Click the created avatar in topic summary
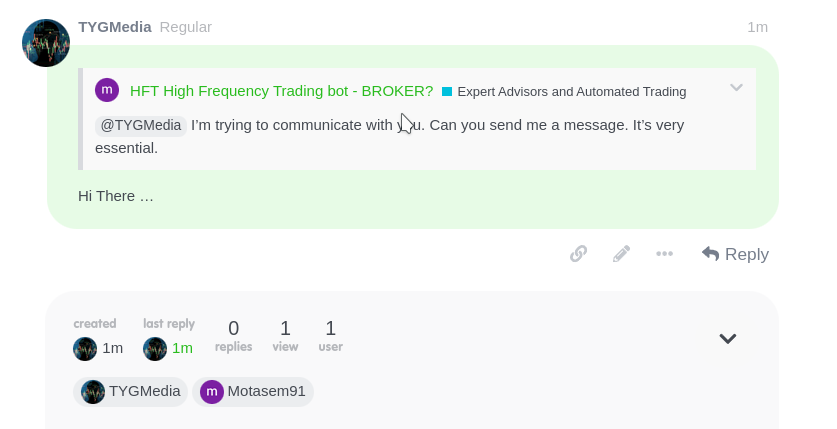 (85, 349)
